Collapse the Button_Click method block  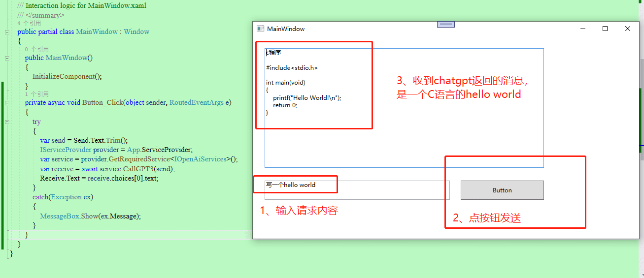point(7,103)
